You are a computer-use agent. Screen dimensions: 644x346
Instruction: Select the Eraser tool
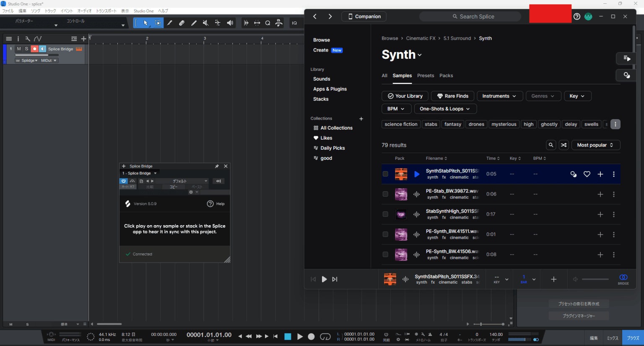[182, 23]
